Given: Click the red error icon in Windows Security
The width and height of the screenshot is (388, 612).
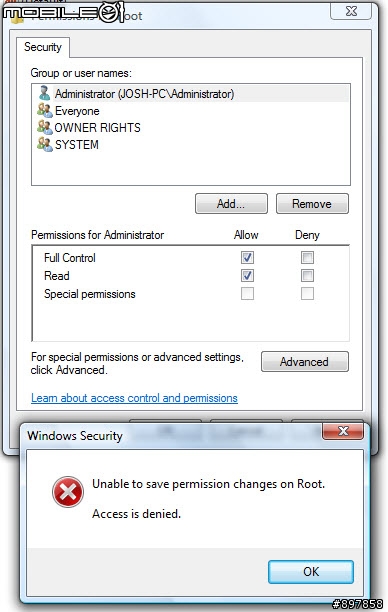Looking at the screenshot, I should point(68,492).
